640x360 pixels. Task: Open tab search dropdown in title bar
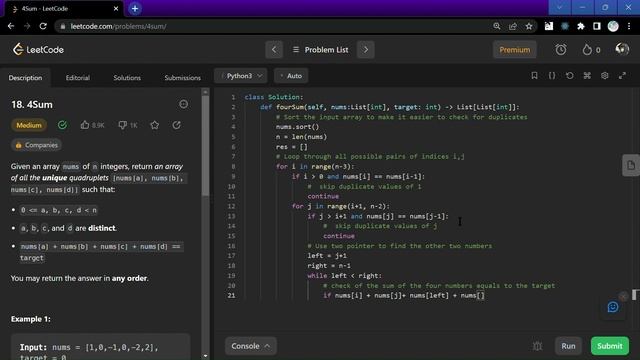(x=559, y=7)
